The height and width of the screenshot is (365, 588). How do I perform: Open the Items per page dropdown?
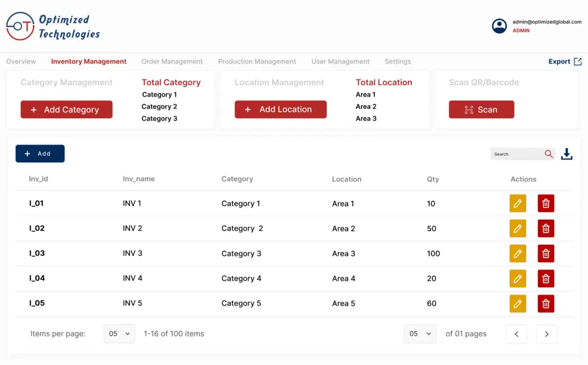pyautogui.click(x=119, y=334)
